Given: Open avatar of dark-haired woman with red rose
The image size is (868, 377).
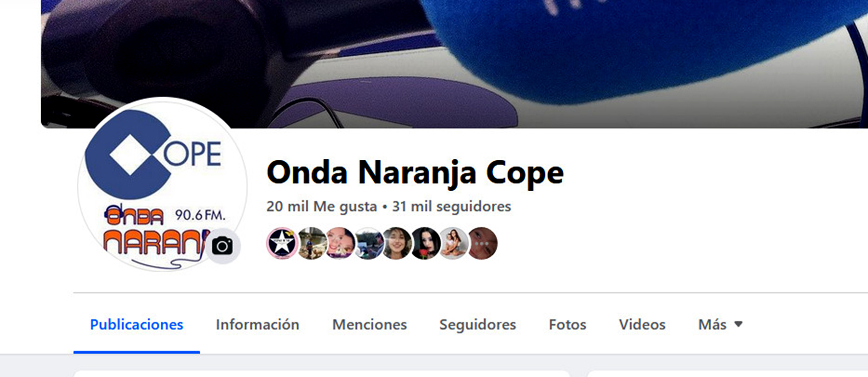Looking at the screenshot, I should click(x=425, y=243).
